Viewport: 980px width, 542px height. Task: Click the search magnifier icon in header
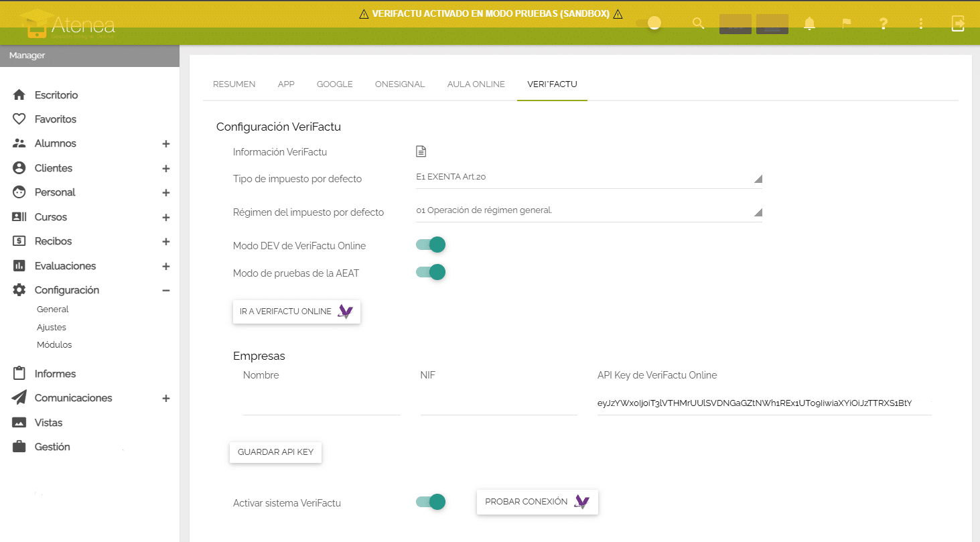(698, 24)
